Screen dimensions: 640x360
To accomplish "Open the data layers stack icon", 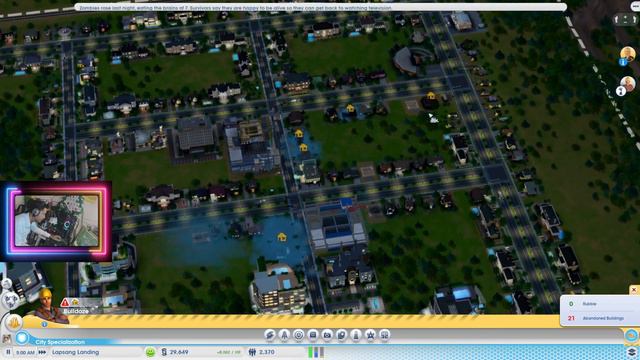I will (x=631, y=352).
